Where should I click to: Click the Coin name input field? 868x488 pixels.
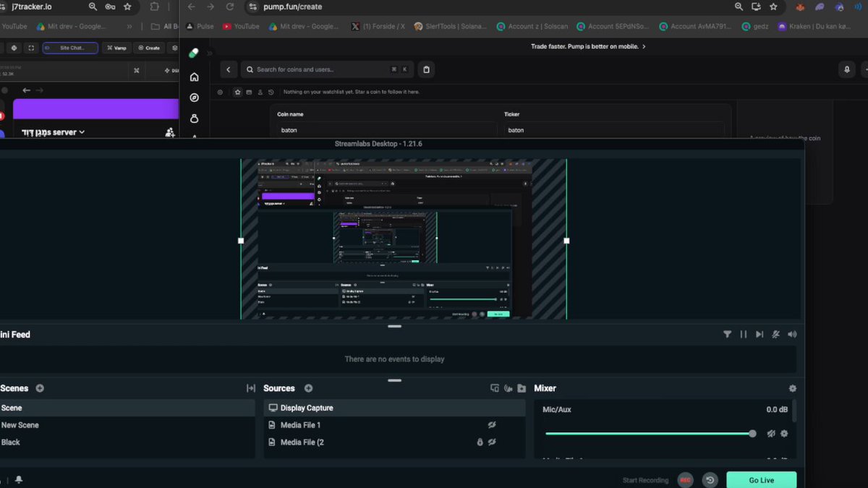click(x=387, y=130)
